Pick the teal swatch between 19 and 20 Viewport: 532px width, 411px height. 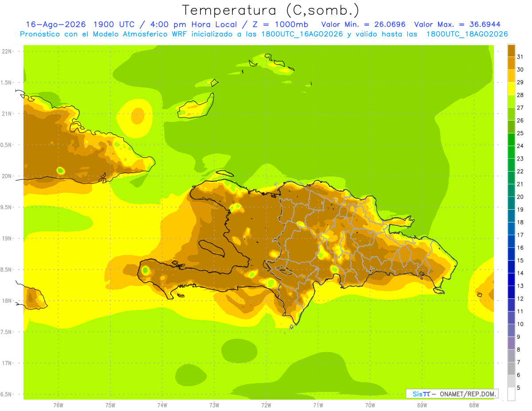pyautogui.click(x=511, y=203)
